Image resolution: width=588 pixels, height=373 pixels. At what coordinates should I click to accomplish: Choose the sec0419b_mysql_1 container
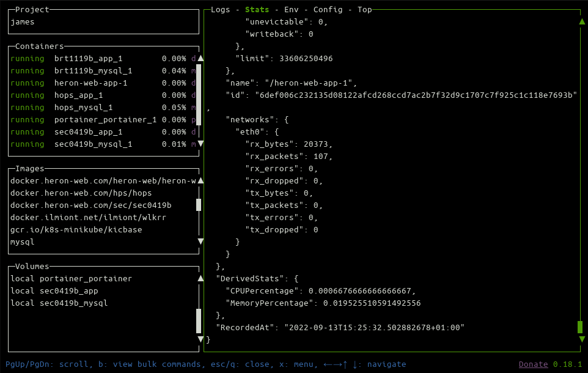pyautogui.click(x=103, y=144)
